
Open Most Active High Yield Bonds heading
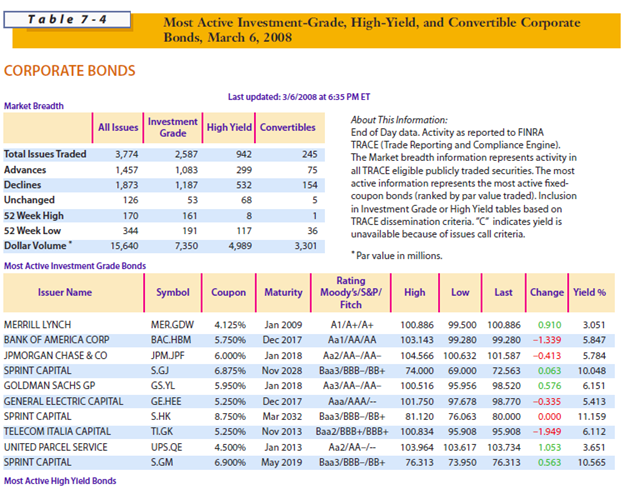[60, 481]
